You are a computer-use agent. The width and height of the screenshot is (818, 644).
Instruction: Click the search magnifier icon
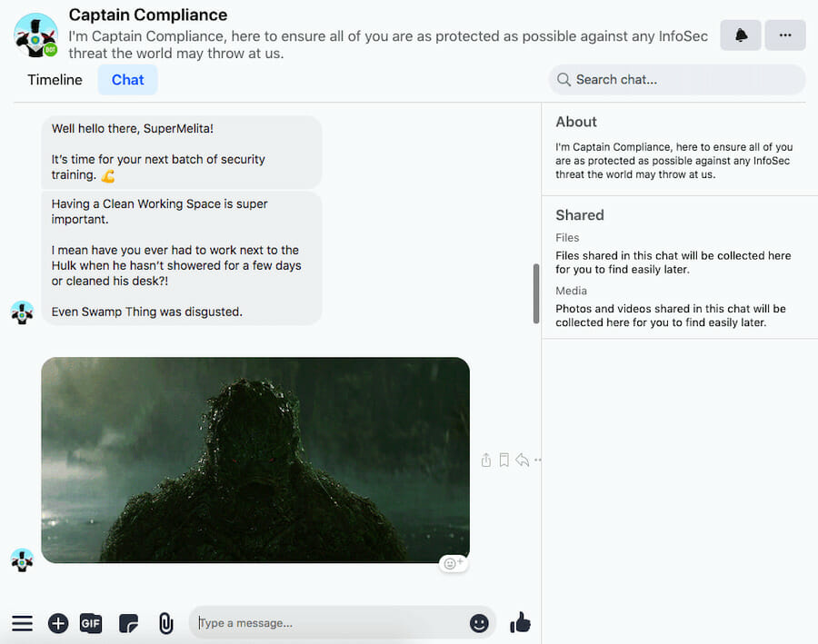[564, 79]
